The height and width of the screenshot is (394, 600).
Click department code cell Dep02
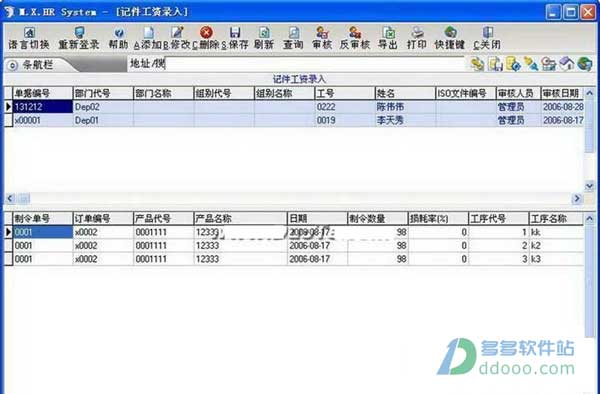[x=103, y=107]
